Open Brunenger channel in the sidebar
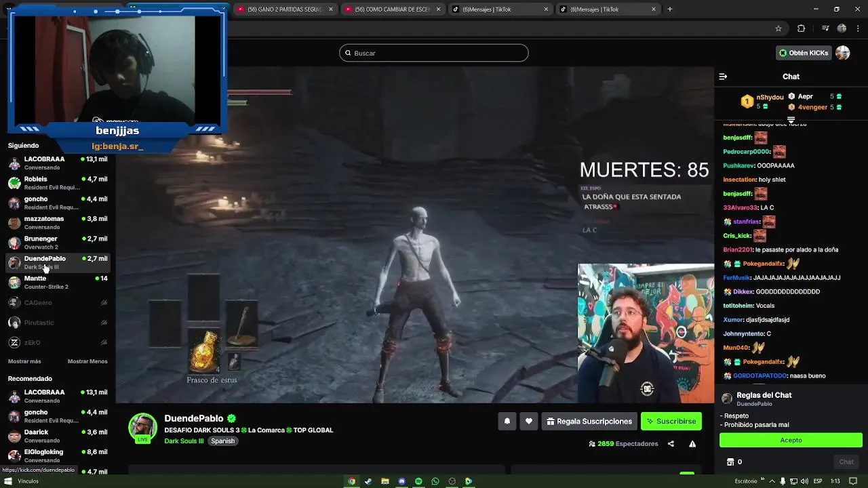Viewport: 868px width, 488px height. pos(58,243)
